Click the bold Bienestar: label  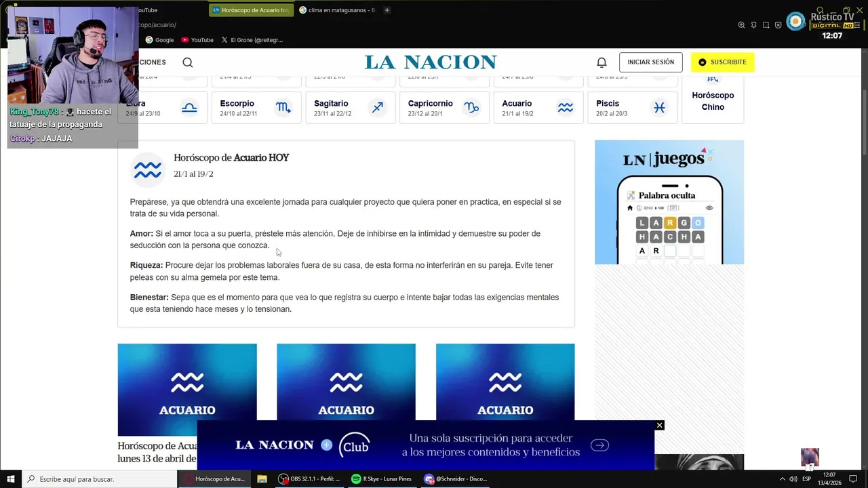(x=149, y=298)
